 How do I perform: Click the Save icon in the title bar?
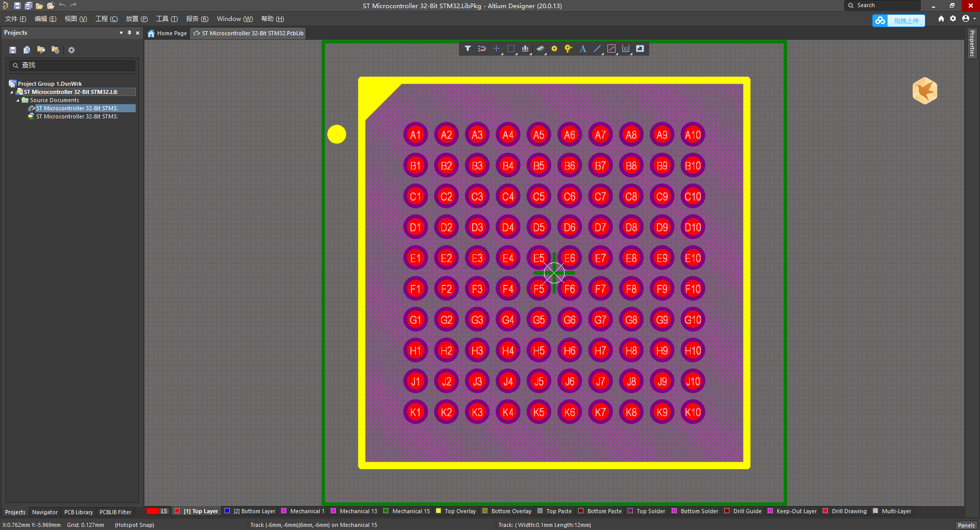coord(17,6)
